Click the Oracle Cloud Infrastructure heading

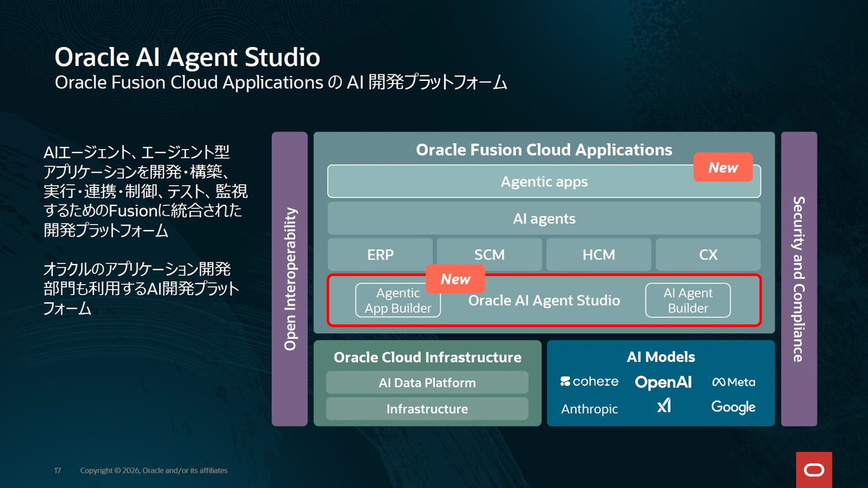click(427, 357)
